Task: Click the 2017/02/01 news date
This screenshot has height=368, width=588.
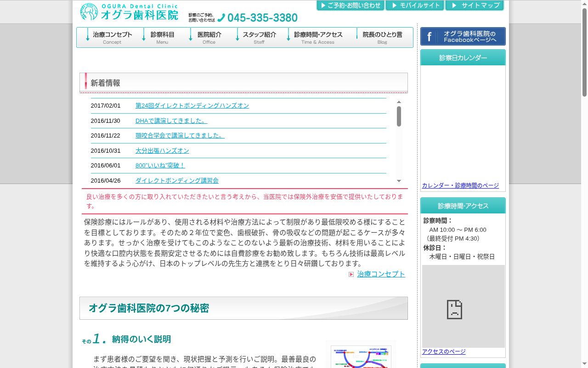Action: point(106,106)
